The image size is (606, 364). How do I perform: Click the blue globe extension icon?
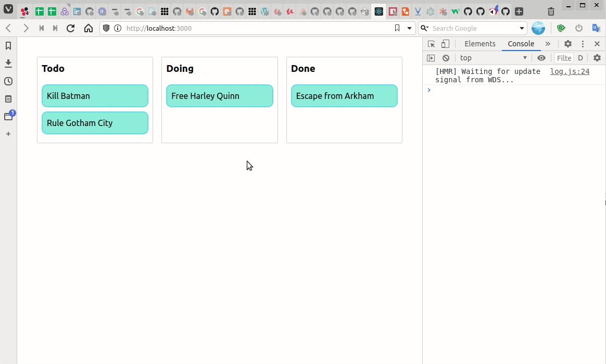click(x=538, y=28)
